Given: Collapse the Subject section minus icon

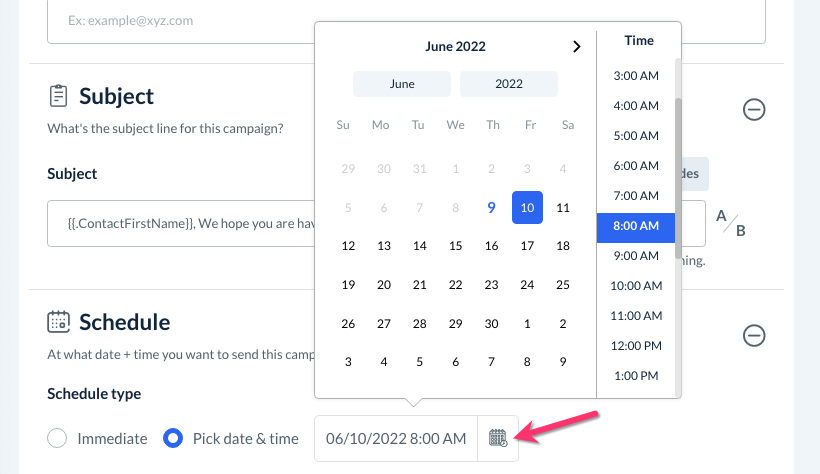Looking at the screenshot, I should click(754, 110).
